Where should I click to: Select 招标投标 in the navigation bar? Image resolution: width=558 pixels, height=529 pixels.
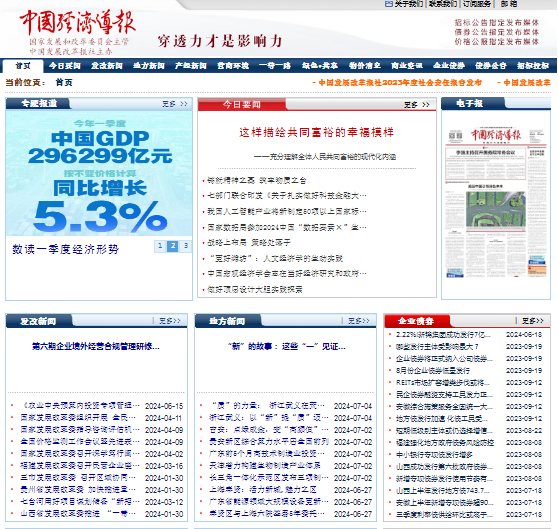click(533, 66)
